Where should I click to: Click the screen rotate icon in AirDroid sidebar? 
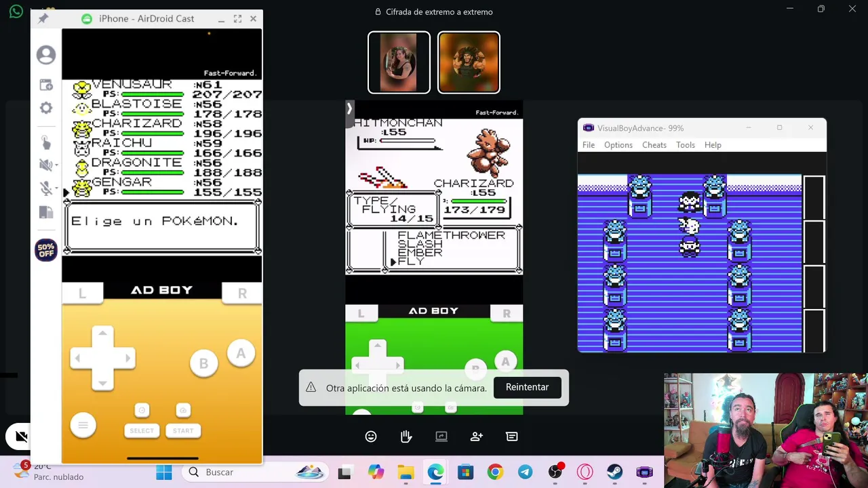pos(46,213)
